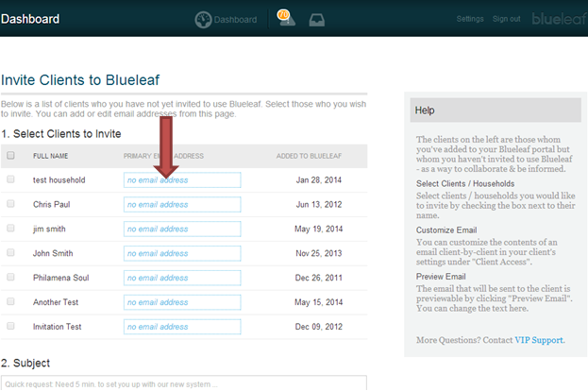Click the 'Customize Email' help heading
588x391 pixels.
(x=446, y=230)
